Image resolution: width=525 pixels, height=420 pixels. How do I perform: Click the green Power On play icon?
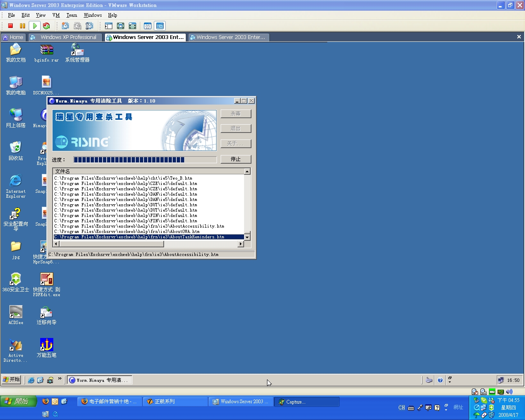[x=35, y=26]
